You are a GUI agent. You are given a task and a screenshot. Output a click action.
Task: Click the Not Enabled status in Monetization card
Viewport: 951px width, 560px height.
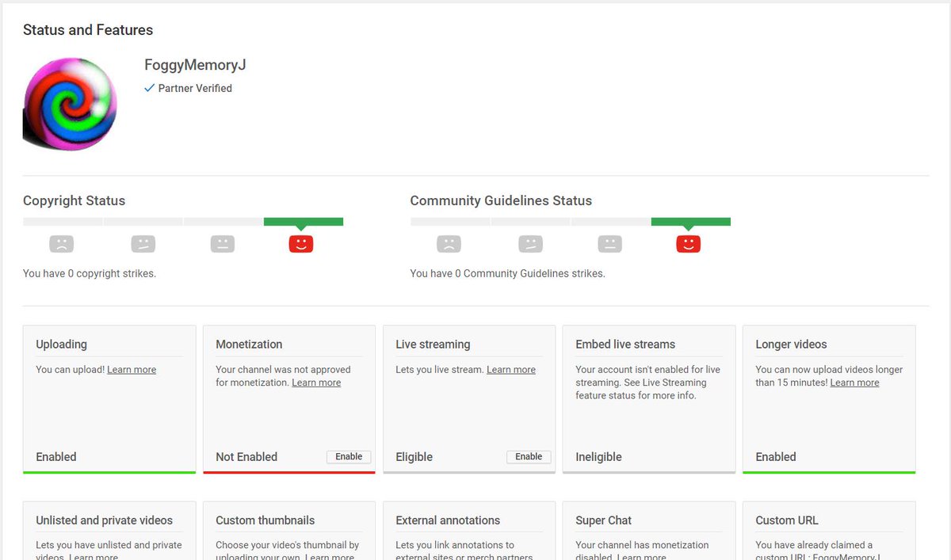(246, 457)
